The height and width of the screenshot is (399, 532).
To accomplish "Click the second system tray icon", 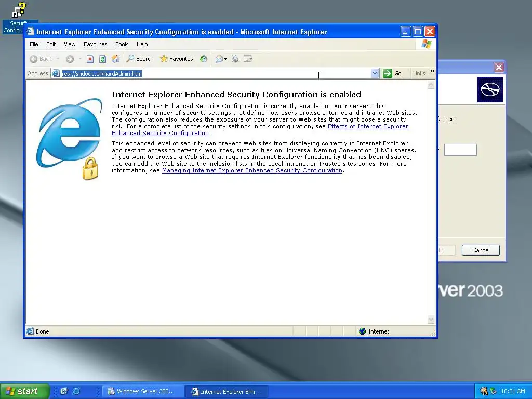I will pos(494,391).
